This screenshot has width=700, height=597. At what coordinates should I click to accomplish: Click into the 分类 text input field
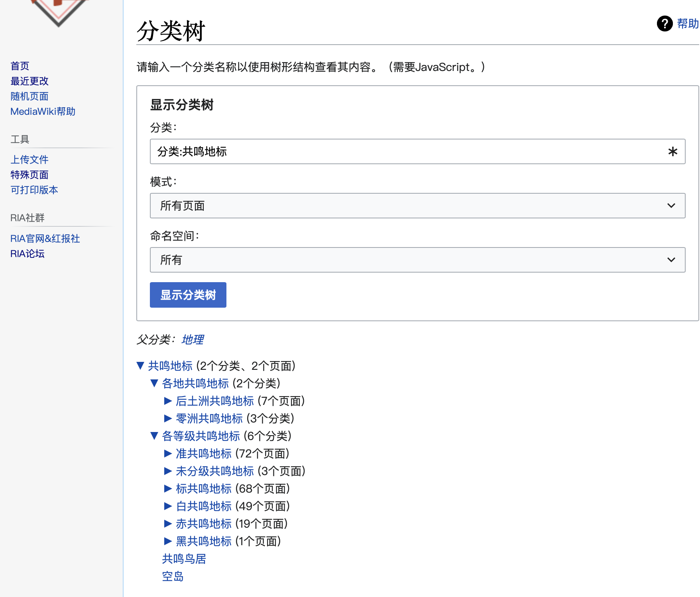(x=407, y=151)
